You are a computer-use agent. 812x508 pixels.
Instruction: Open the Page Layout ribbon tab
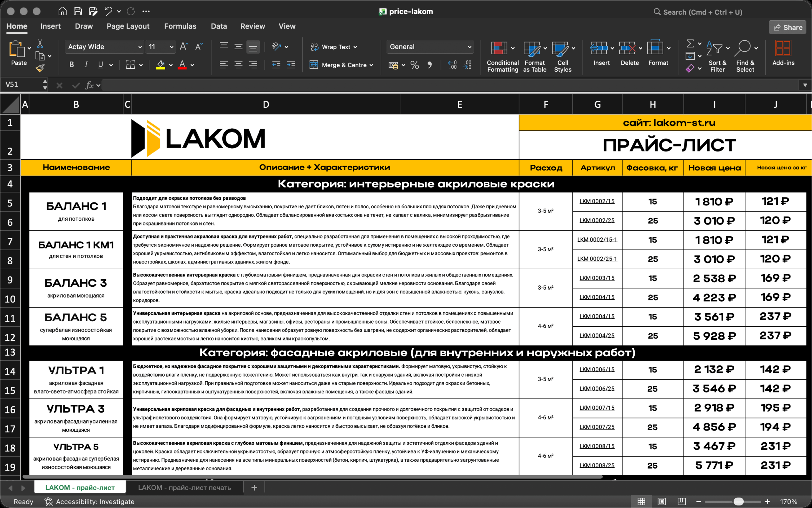pos(128,26)
